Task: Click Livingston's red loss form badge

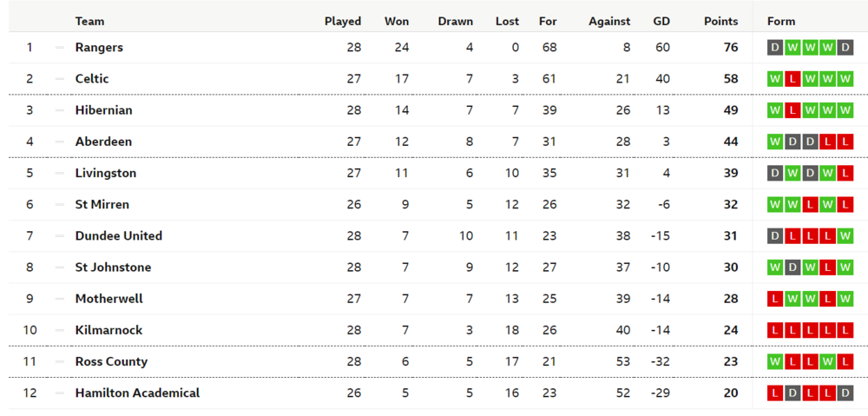Action: click(845, 173)
